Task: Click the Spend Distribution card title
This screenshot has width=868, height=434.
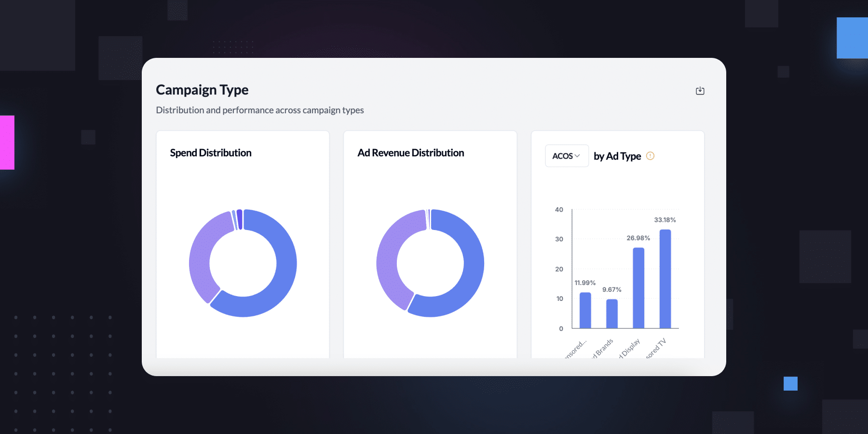Action: point(211,153)
